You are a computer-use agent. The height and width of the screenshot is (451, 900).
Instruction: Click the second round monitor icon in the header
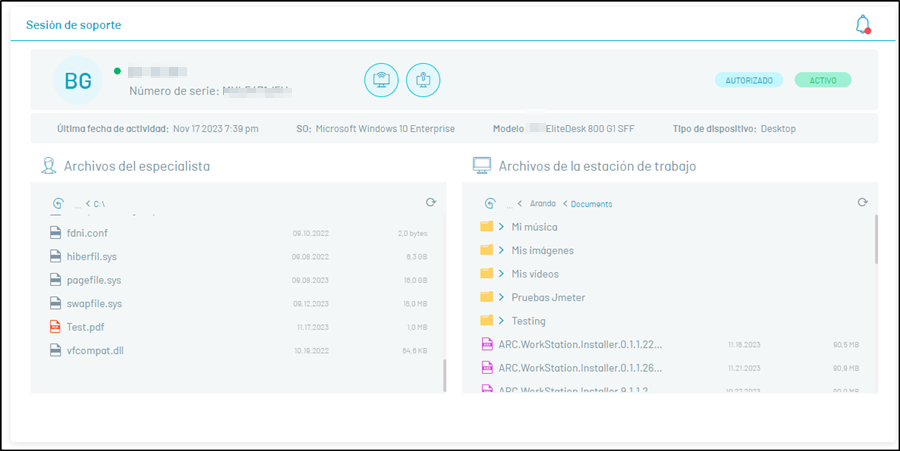coord(423,80)
